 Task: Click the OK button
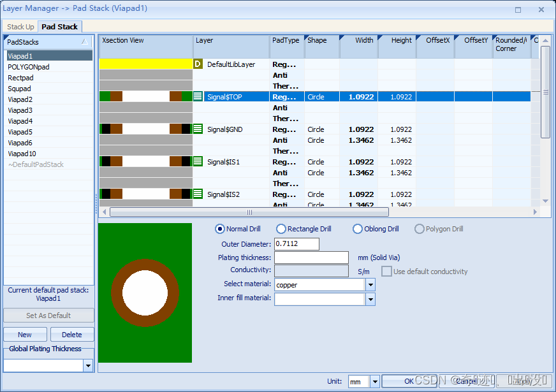tap(409, 381)
